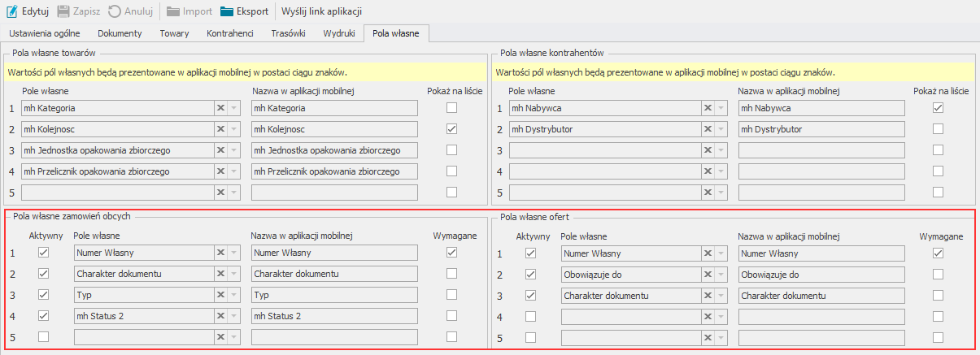Click Wyślij link aplikacji button

321,11
